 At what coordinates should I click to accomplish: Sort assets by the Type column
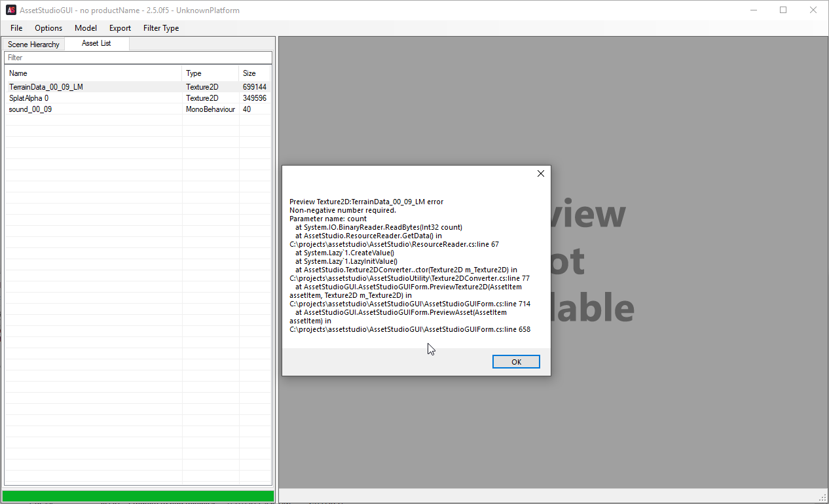click(210, 73)
